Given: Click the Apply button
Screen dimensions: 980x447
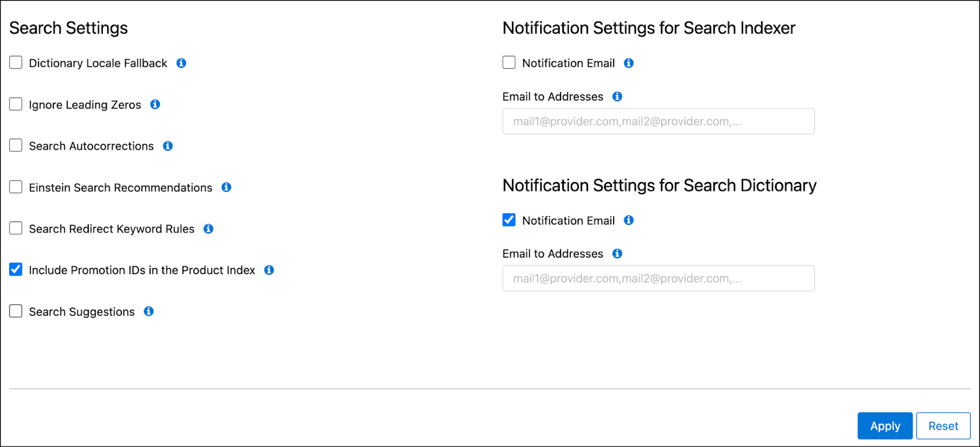Looking at the screenshot, I should coord(884,426).
